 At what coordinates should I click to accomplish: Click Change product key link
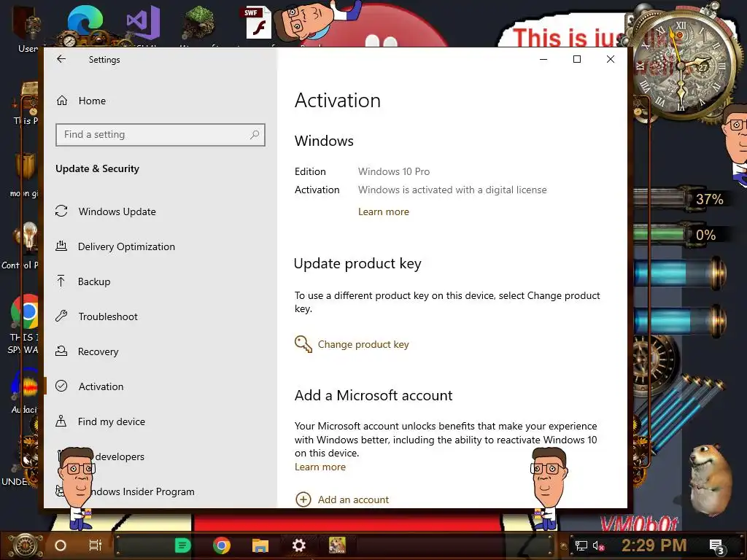pos(363,344)
